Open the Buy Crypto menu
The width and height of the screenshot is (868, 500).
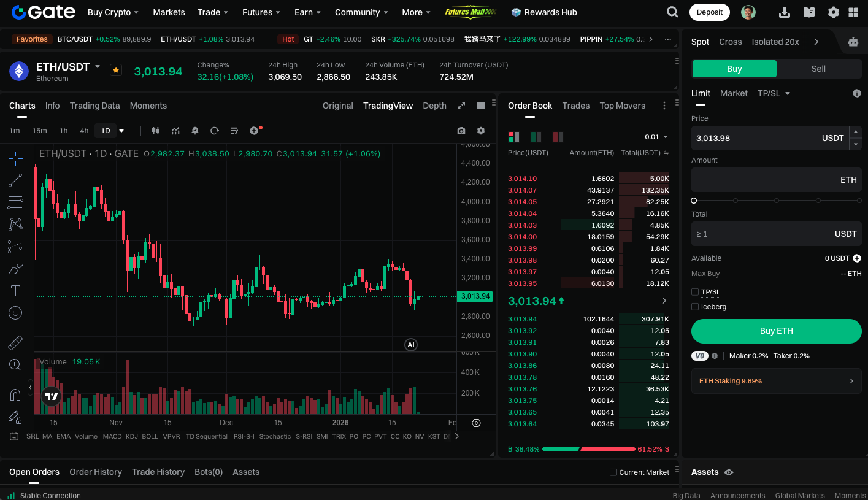pyautogui.click(x=113, y=12)
